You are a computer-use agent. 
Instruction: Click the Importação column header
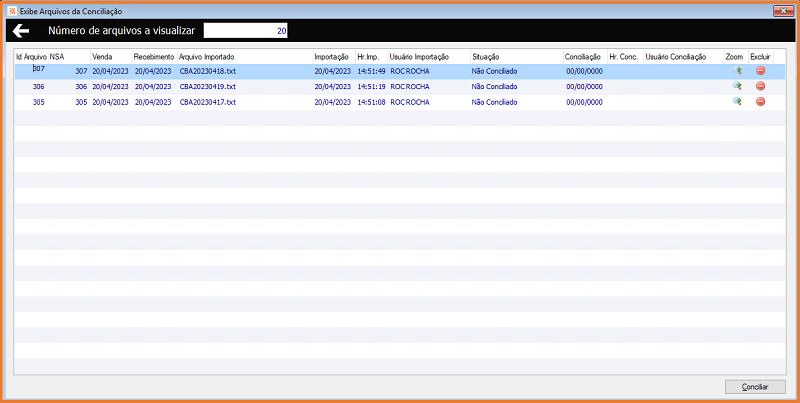coord(334,57)
